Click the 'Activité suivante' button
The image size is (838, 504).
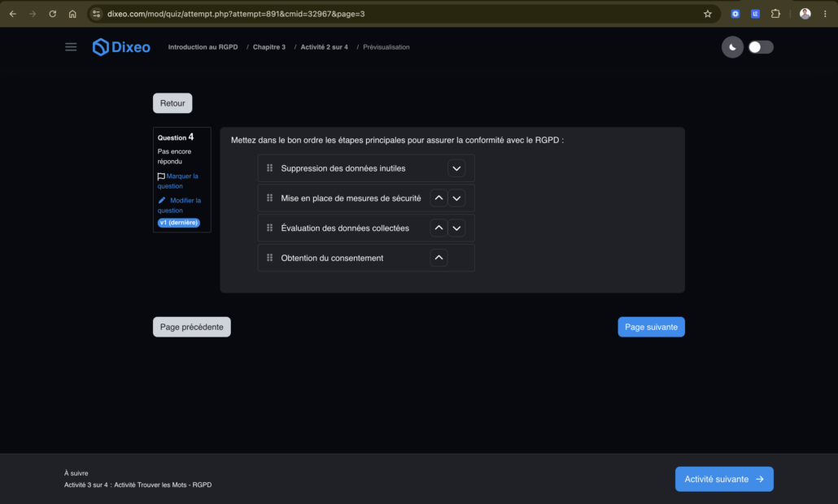(x=724, y=479)
